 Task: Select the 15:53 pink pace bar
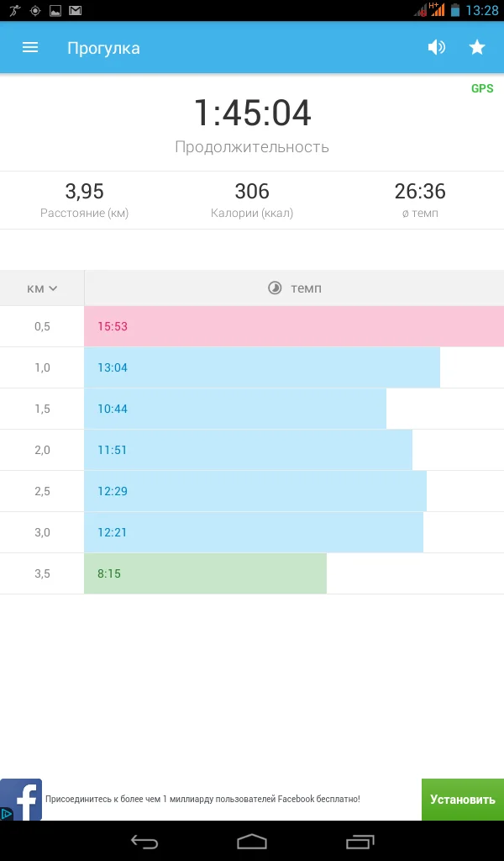tap(294, 326)
